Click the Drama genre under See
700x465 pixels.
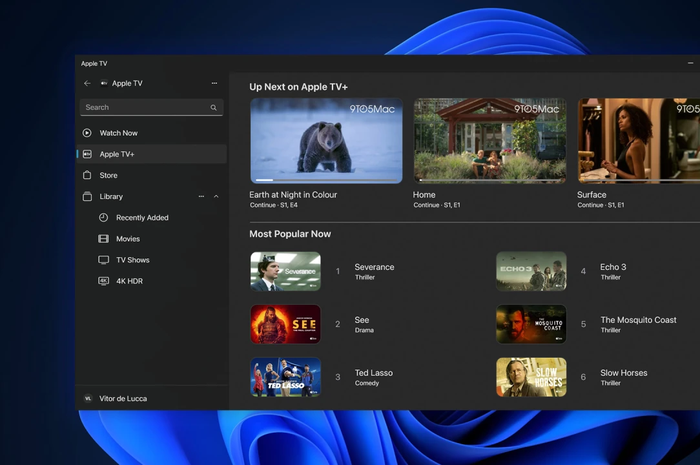pos(364,330)
